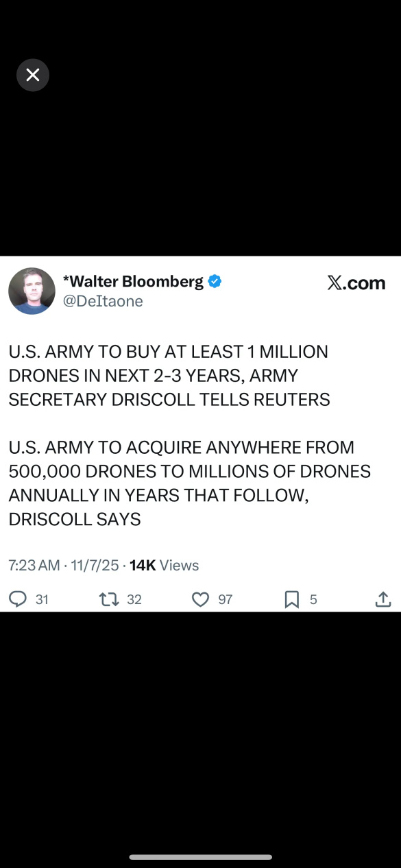Tap the second paragraph about 500,000 drones
401x868 pixels.
tap(189, 483)
